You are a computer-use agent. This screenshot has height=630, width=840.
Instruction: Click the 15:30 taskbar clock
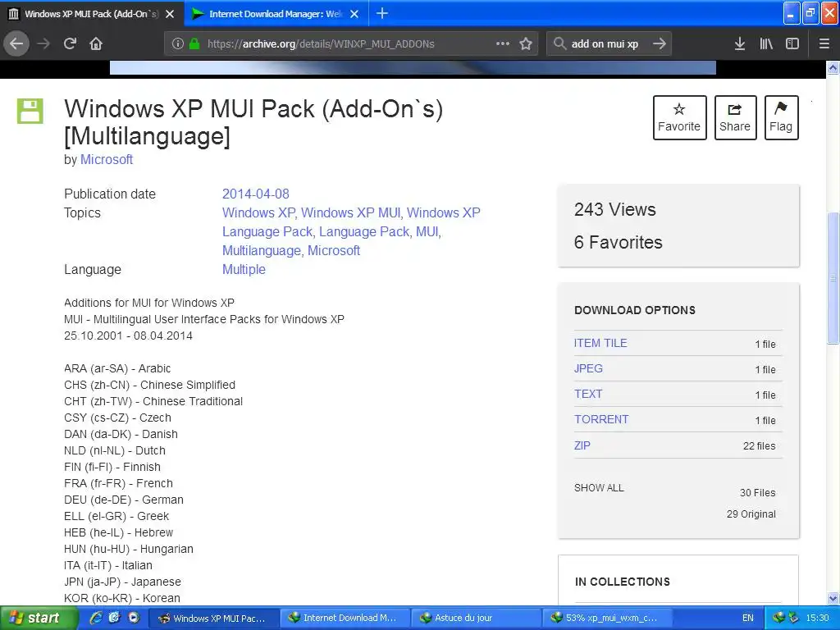click(817, 619)
